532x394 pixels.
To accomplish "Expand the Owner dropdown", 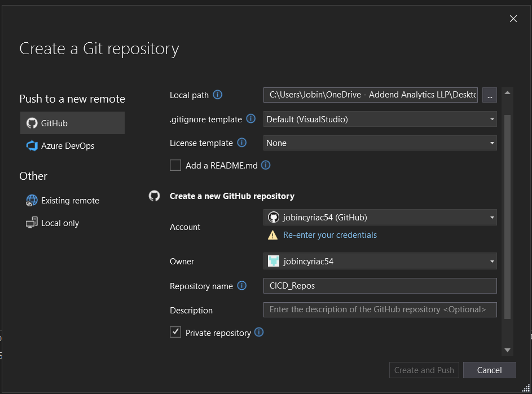I will 380,262.
